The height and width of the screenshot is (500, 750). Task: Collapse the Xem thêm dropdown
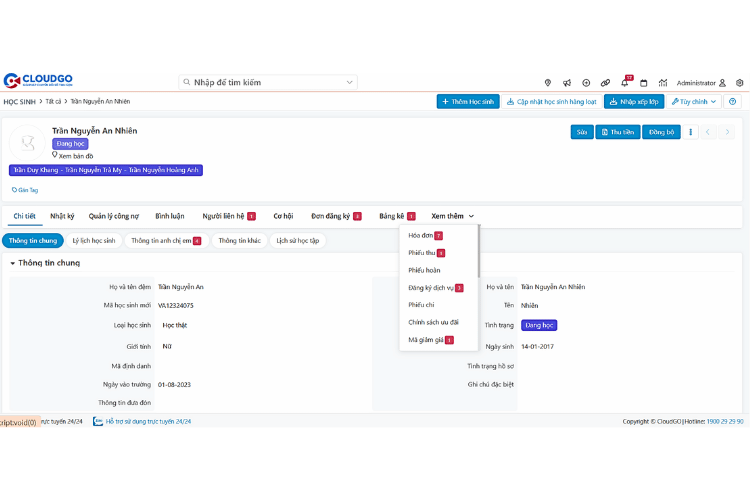coord(452,216)
